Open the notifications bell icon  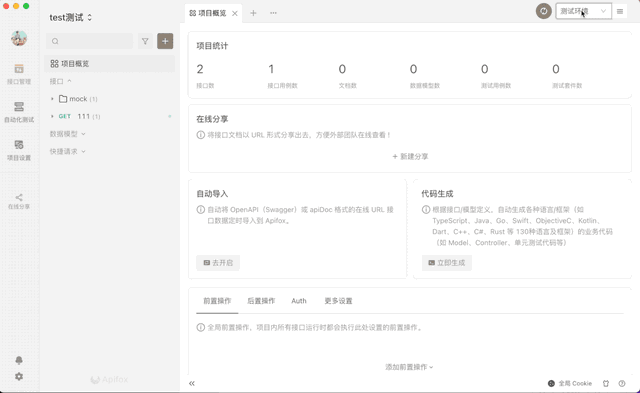tap(19, 360)
